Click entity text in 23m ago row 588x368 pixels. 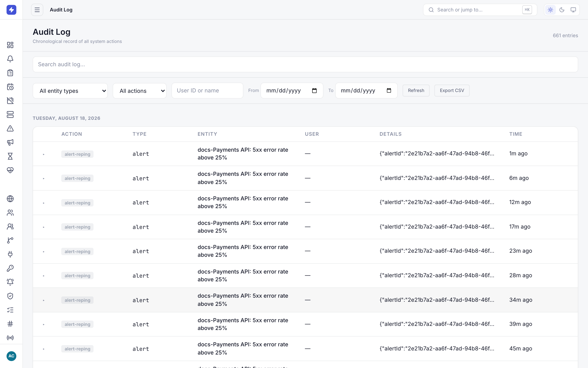click(x=243, y=251)
